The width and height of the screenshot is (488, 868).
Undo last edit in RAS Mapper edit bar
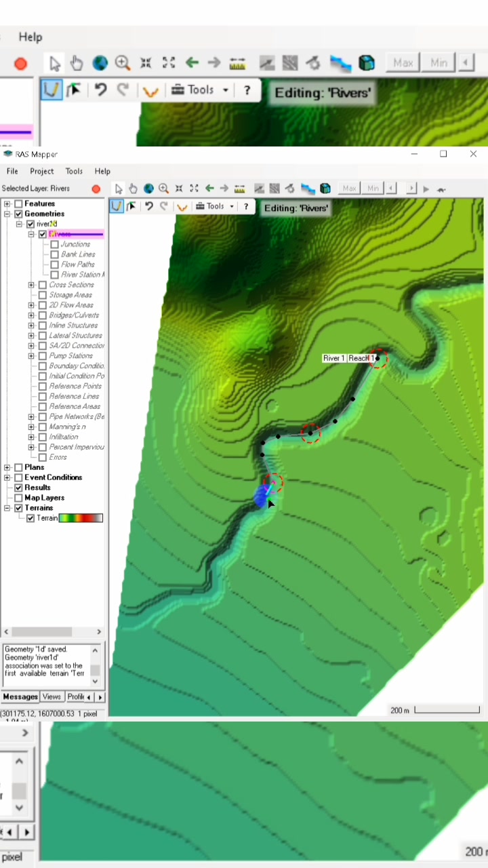click(149, 206)
